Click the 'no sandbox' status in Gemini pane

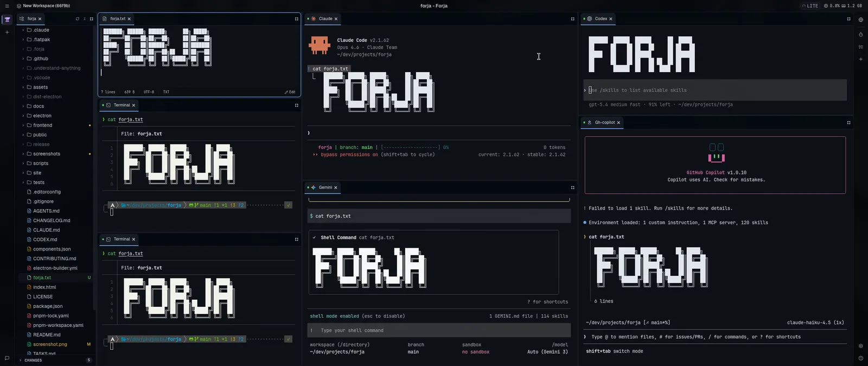click(476, 352)
